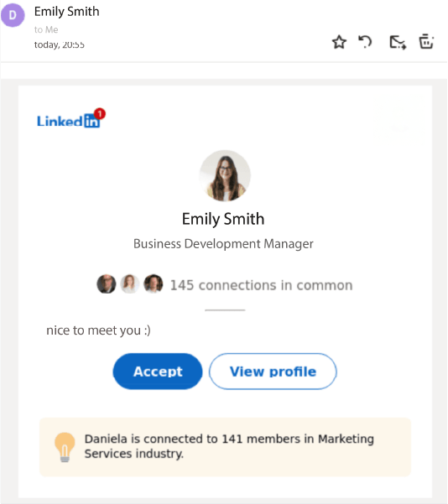The width and height of the screenshot is (448, 504).
Task: Select the third common connection avatar
Action: [x=154, y=283]
